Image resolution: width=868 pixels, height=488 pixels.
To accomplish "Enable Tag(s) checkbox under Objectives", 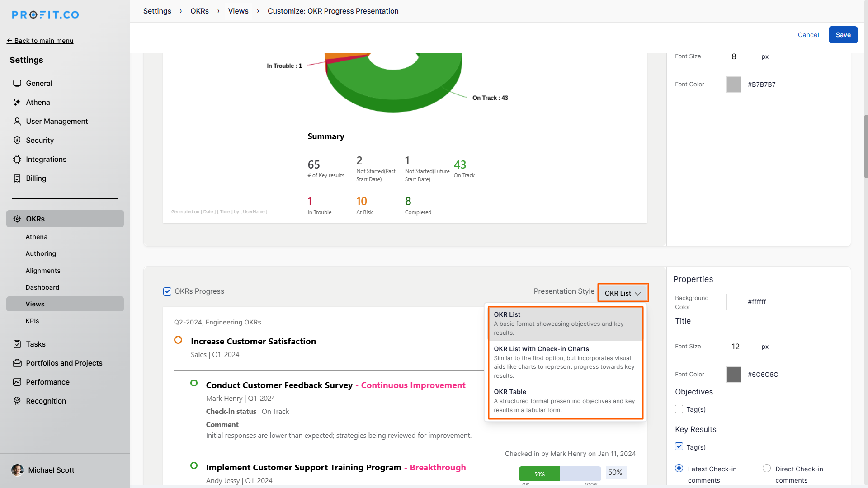I will 679,409.
